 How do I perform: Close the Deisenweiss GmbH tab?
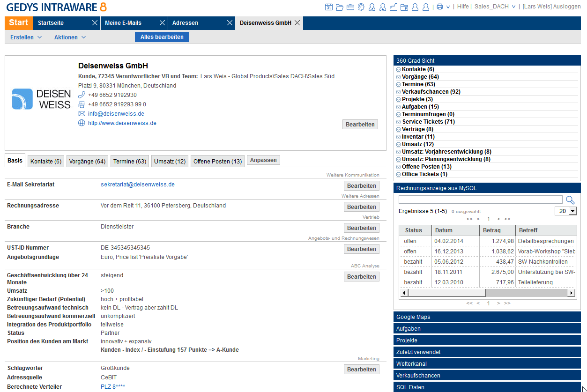pyautogui.click(x=297, y=23)
